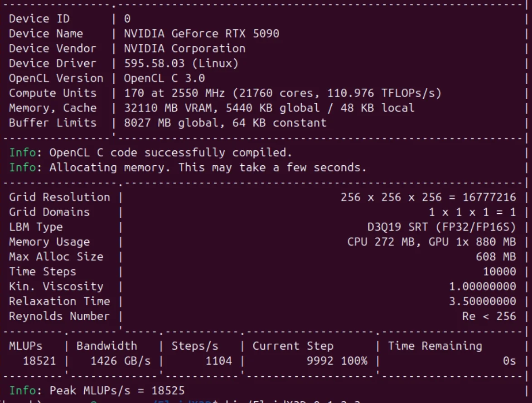Click the Device ID value 0

pos(127,19)
